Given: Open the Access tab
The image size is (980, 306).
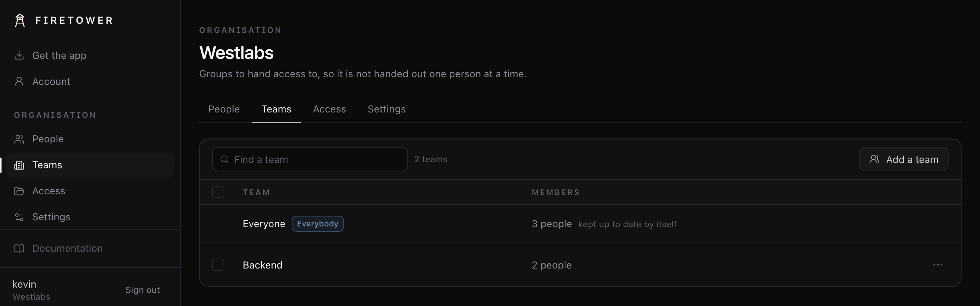Looking at the screenshot, I should pos(330,109).
